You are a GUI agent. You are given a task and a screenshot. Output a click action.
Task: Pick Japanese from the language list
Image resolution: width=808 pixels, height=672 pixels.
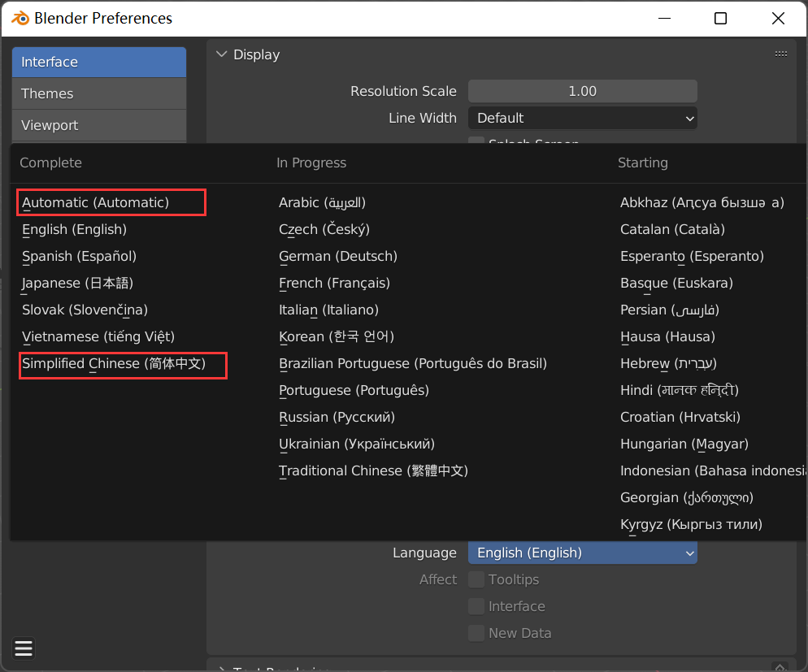click(78, 283)
